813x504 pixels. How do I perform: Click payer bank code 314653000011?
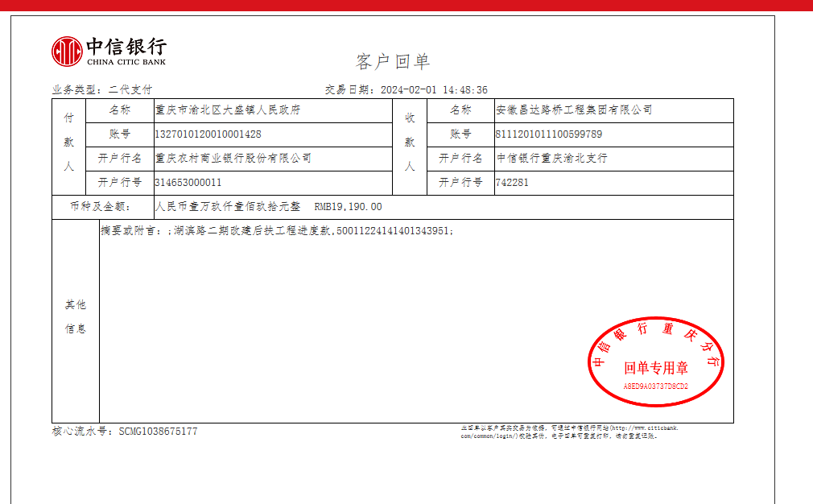click(188, 183)
